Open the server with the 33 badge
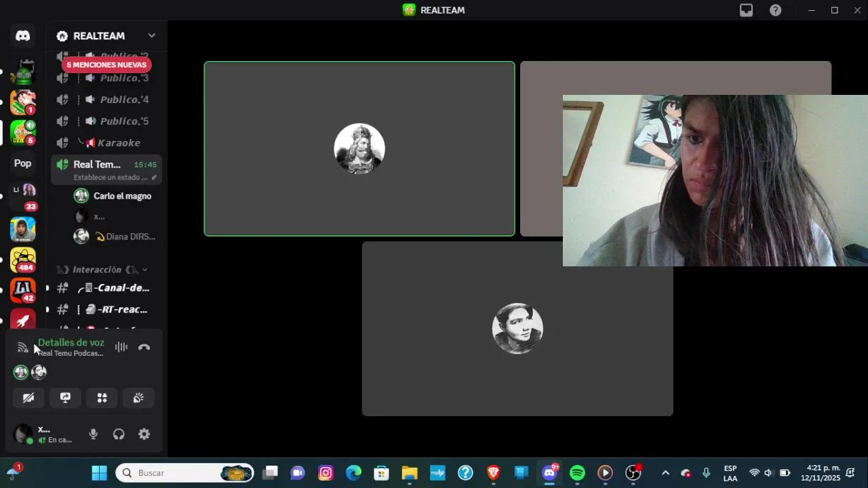Viewport: 868px width, 488px height. pos(23,197)
